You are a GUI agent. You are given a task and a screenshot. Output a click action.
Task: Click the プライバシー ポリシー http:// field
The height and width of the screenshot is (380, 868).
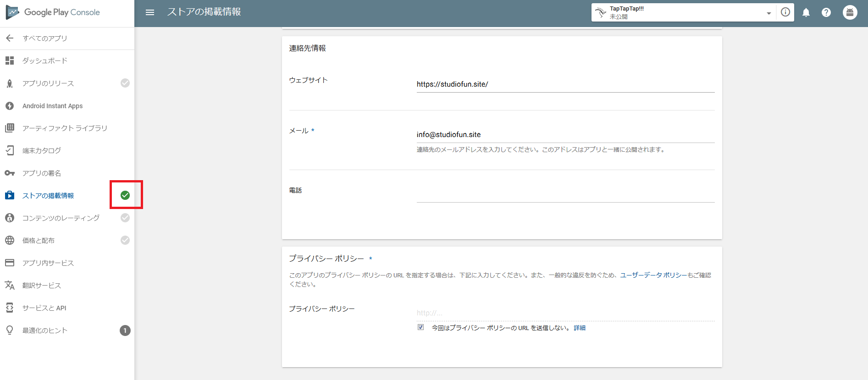565,313
